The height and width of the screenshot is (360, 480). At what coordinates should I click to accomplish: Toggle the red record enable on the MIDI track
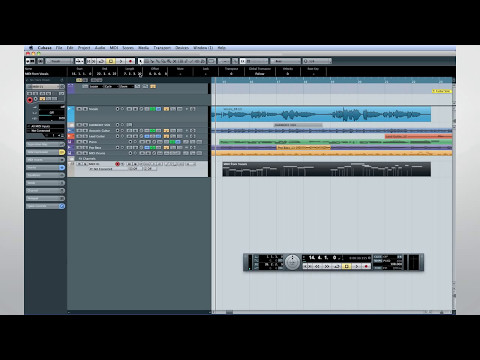point(117,164)
